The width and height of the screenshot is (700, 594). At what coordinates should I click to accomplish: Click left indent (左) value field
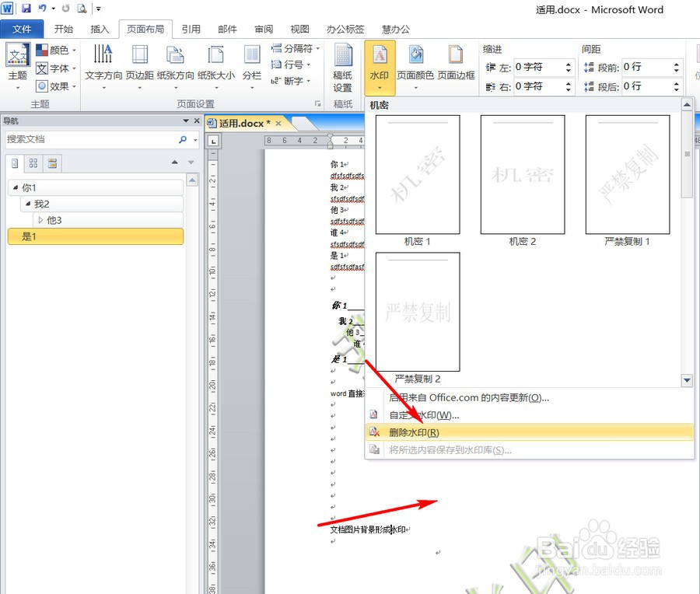[x=537, y=67]
